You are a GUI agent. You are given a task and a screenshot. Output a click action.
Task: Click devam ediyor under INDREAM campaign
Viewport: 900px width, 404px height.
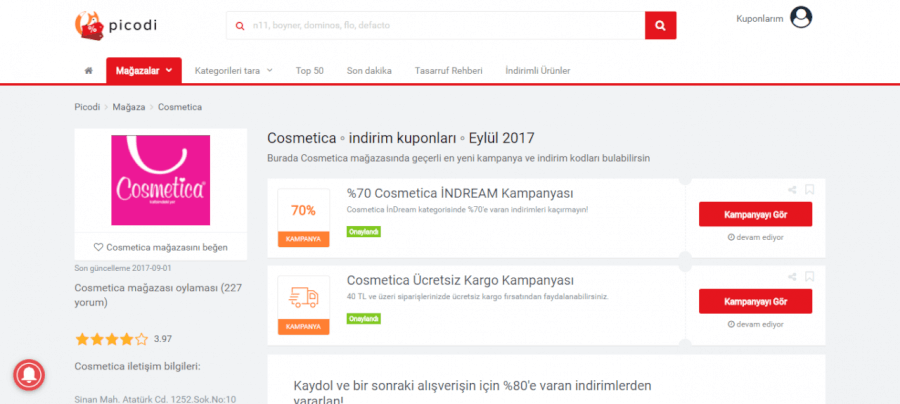pos(755,237)
